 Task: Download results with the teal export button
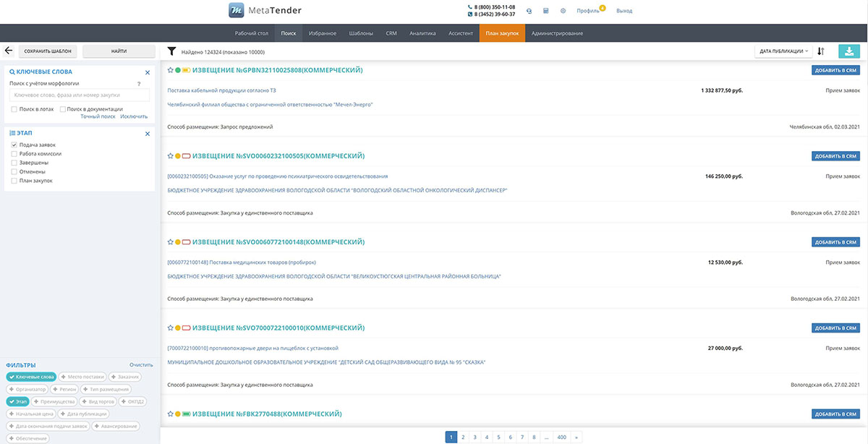click(x=850, y=51)
